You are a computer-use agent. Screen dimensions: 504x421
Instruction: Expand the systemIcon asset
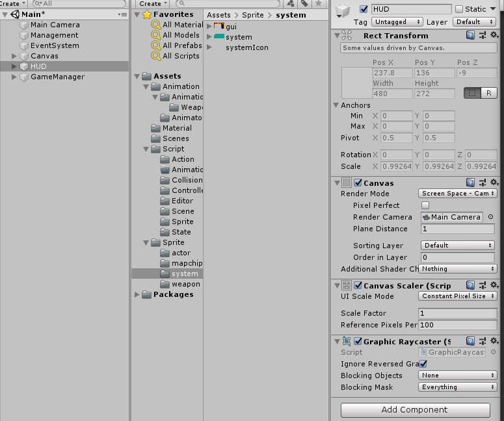(209, 47)
